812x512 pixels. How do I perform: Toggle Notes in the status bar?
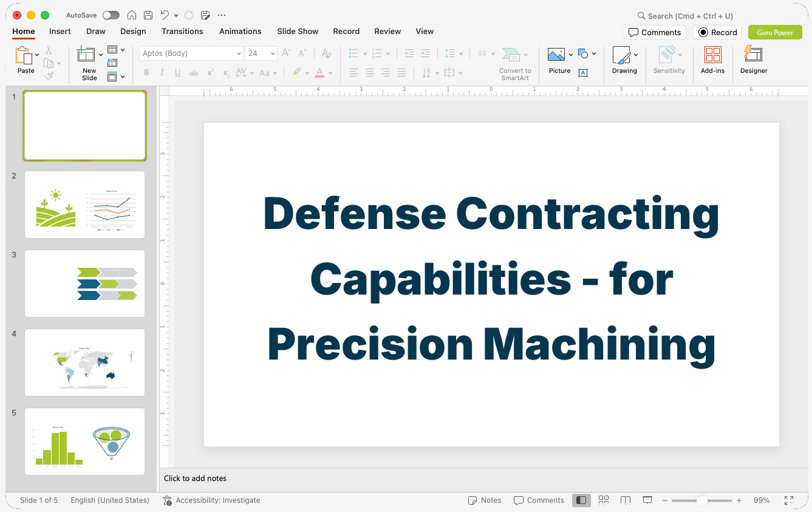485,500
